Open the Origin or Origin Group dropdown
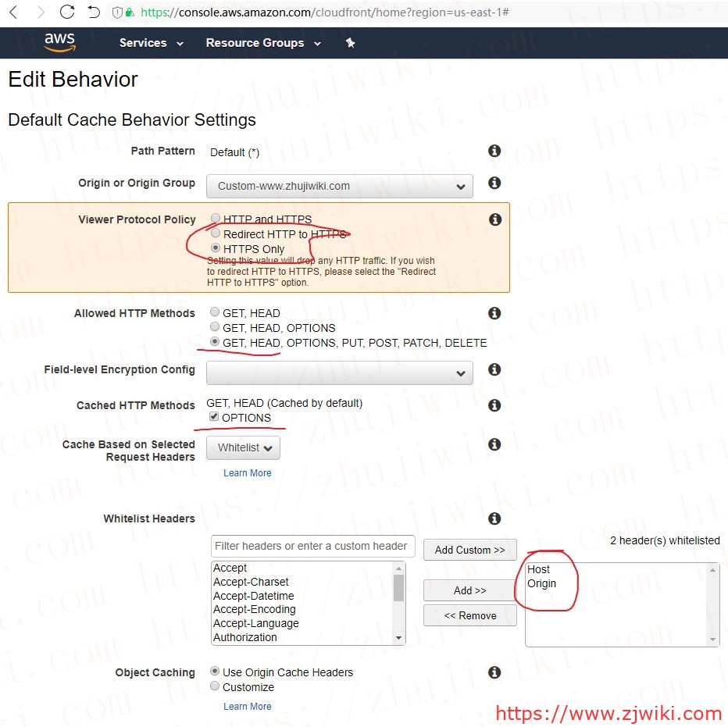 pyautogui.click(x=339, y=186)
